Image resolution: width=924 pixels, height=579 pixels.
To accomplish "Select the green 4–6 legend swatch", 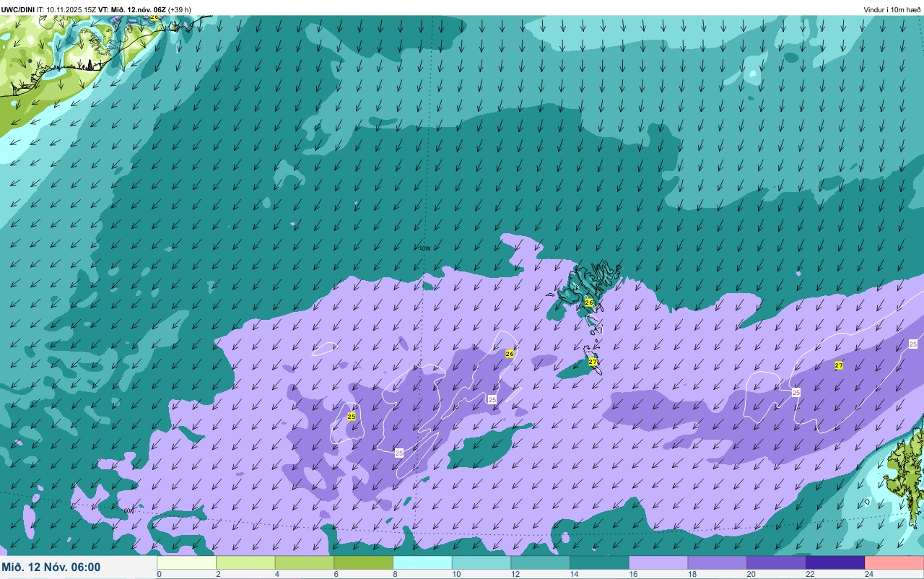I will coord(305,562).
